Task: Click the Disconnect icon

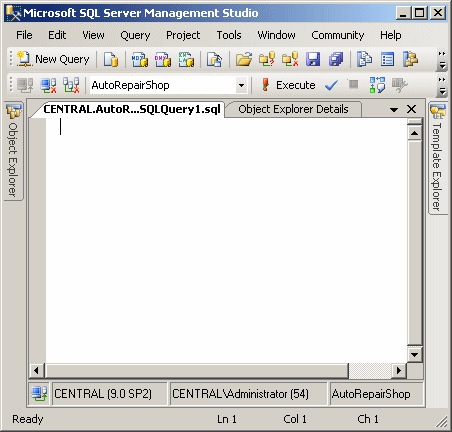Action: tap(48, 85)
